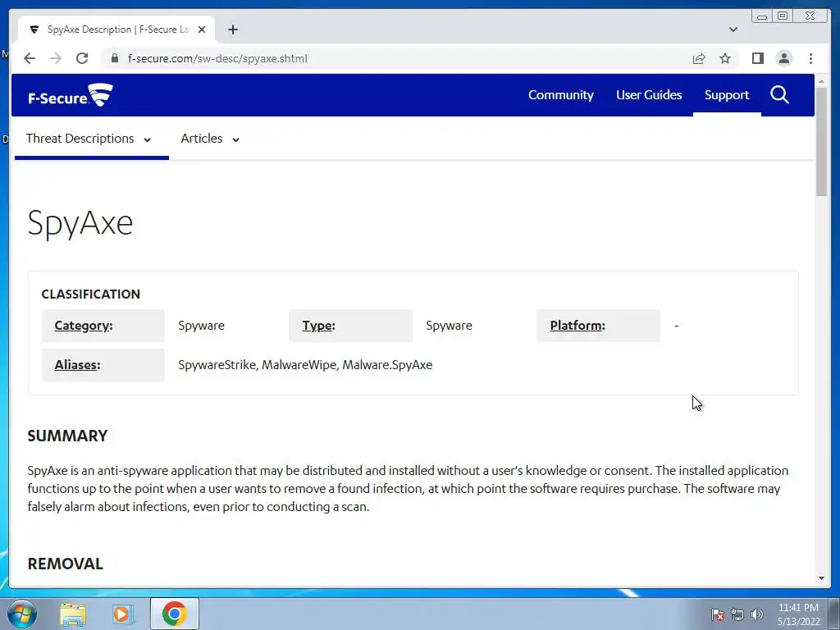The width and height of the screenshot is (840, 630).
Task: Open the Action Center flag icon
Action: [718, 614]
